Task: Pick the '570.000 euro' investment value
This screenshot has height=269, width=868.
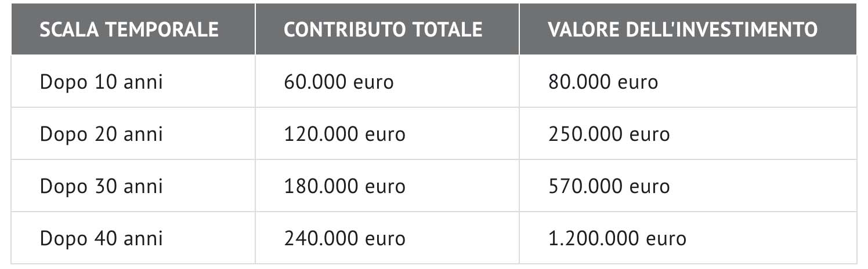Action: pos(609,186)
